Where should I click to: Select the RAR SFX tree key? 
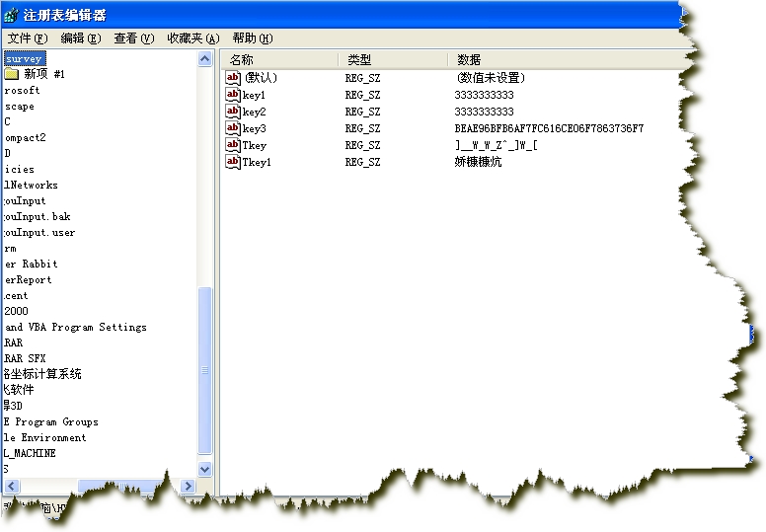pyautogui.click(x=25, y=358)
